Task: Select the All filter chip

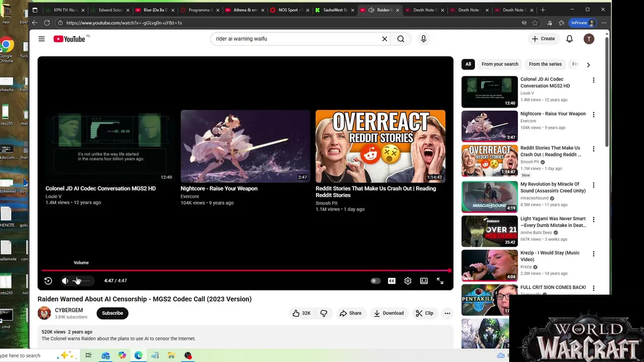Action: click(468, 64)
